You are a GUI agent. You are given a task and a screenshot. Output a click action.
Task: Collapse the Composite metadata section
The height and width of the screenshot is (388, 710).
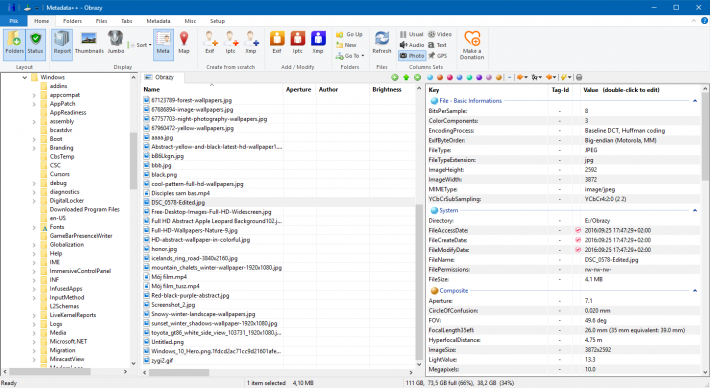pos(695,291)
